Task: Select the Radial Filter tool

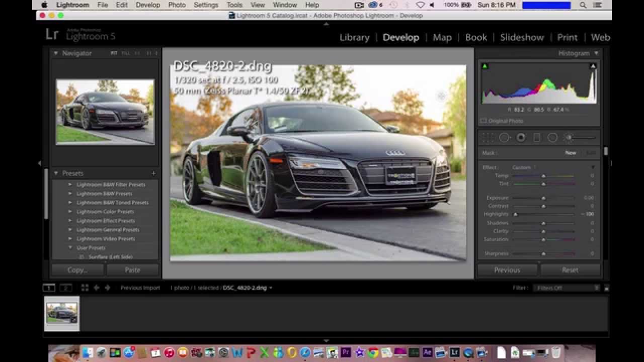Action: tap(552, 137)
